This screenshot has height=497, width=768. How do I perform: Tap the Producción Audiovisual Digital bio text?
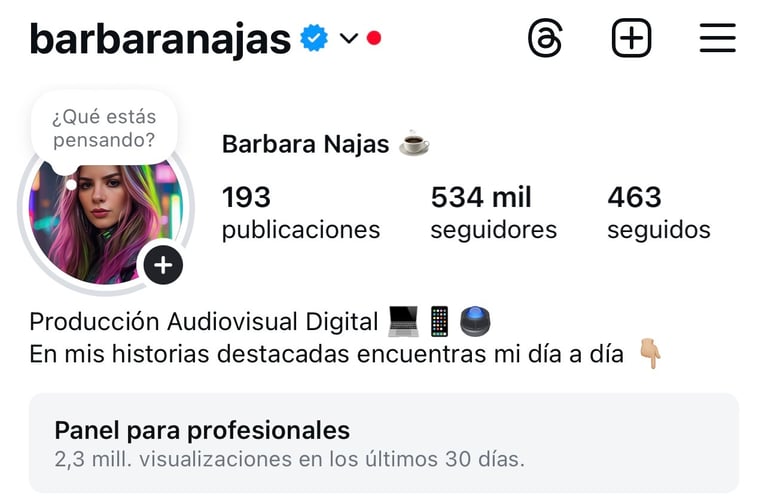tap(204, 322)
